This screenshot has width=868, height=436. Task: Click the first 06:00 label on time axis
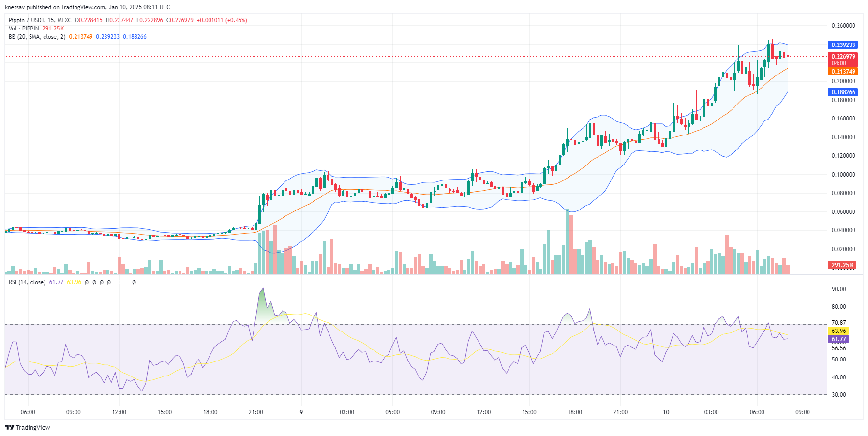coord(28,412)
